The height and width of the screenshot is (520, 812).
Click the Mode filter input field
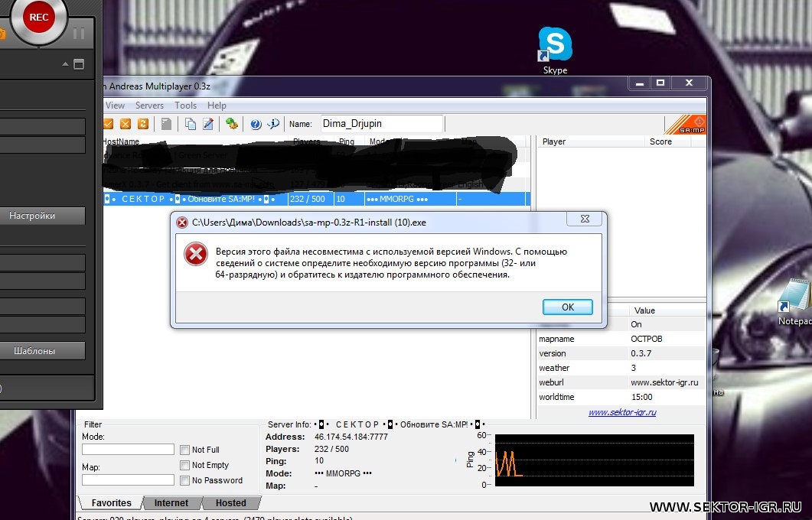(x=128, y=449)
